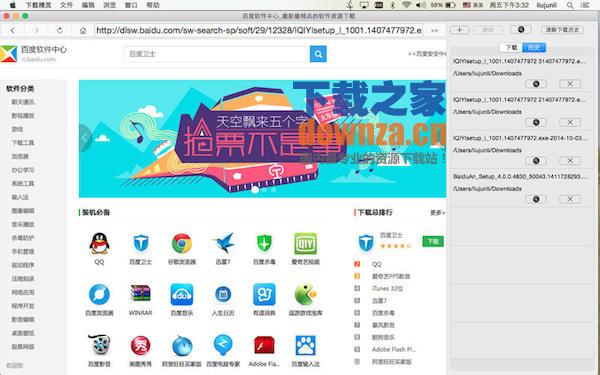Reveal the IQIYIsetup 21407477972 download in Finder
The width and height of the screenshot is (600, 375).
(x=536, y=122)
